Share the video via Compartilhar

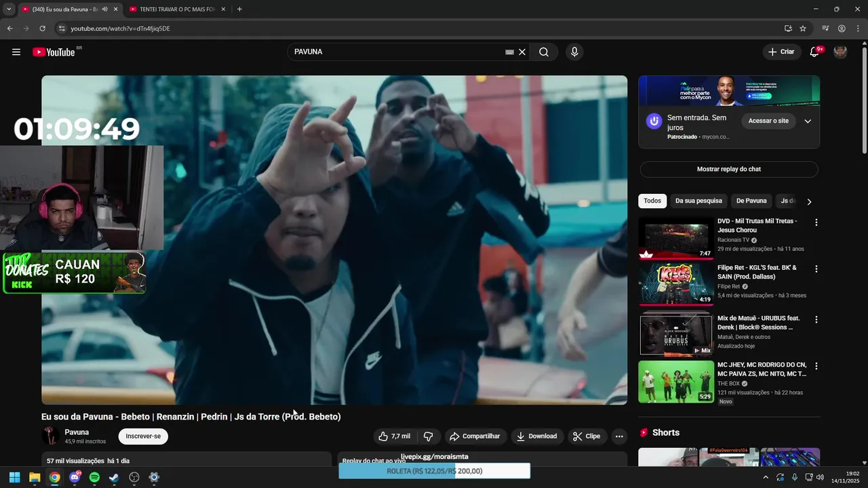(475, 436)
